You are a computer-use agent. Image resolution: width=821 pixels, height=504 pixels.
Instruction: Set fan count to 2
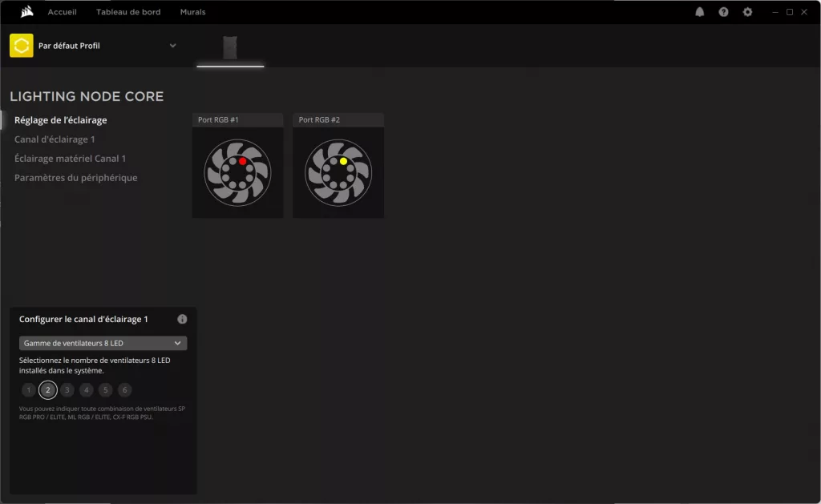tap(47, 390)
